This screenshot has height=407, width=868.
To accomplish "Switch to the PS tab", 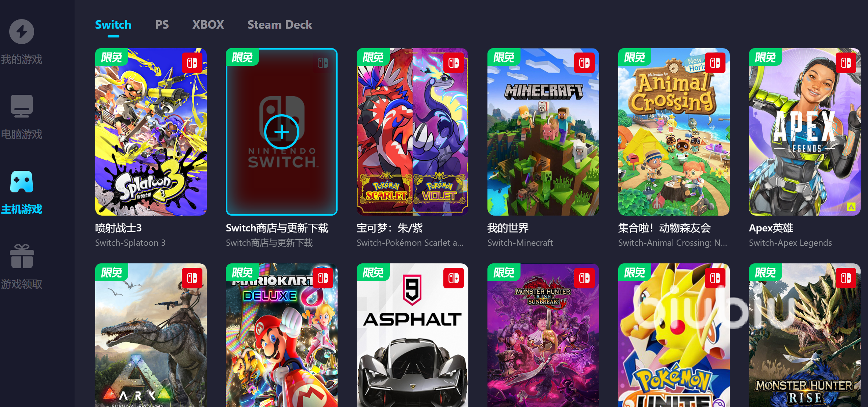I will pos(162,25).
